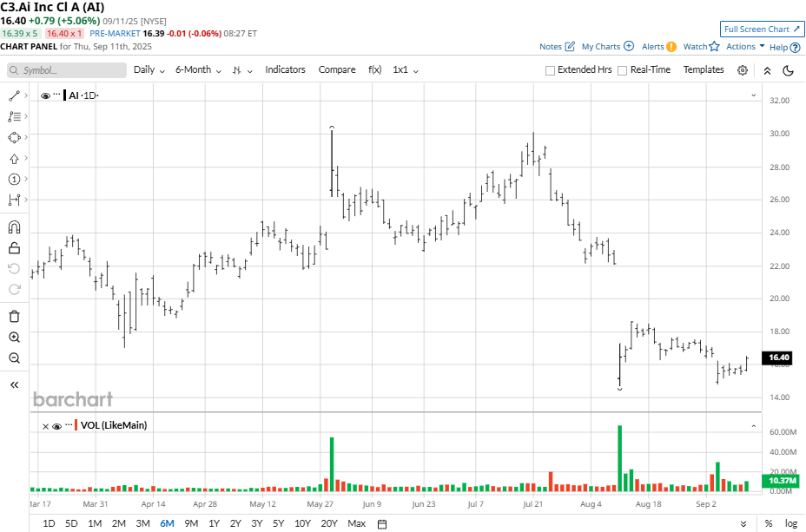
Task: Open Help
Action: point(785,47)
